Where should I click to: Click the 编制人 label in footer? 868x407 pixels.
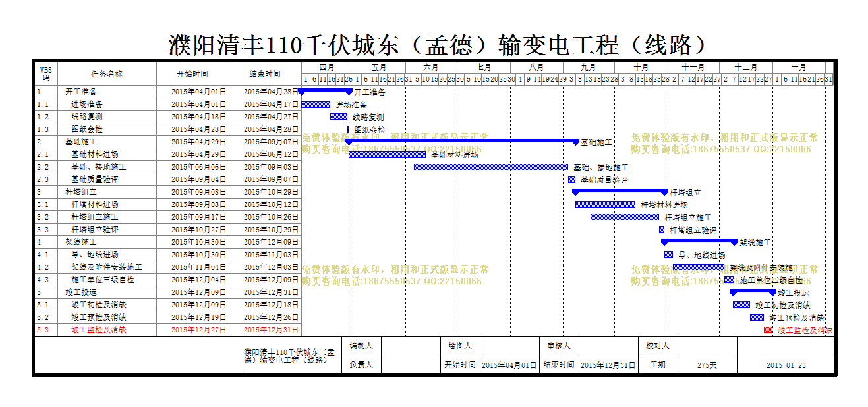coord(361,346)
